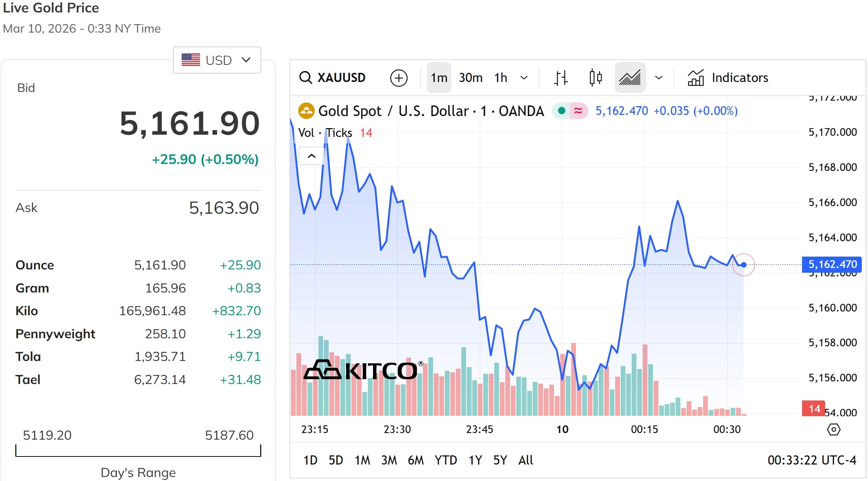Click the 00:33:22 UTC-4 timezone button
Screen dimensions: 868x481
click(812, 460)
